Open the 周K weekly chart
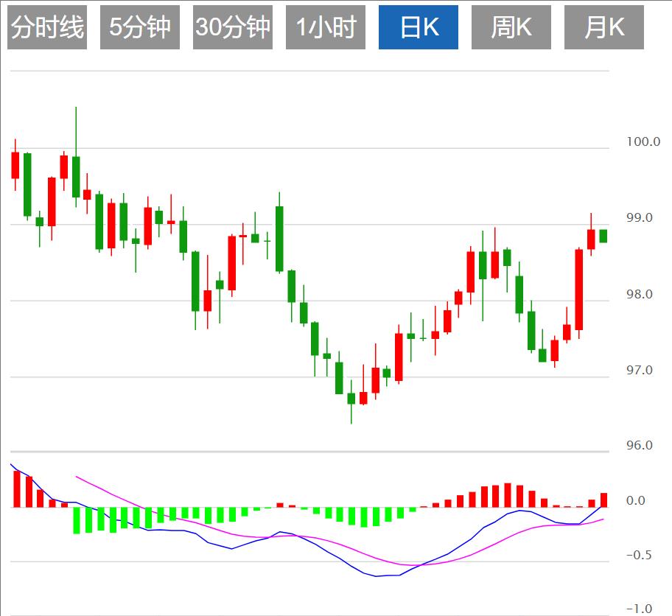Viewport: 672px width, 616px height. [x=510, y=27]
